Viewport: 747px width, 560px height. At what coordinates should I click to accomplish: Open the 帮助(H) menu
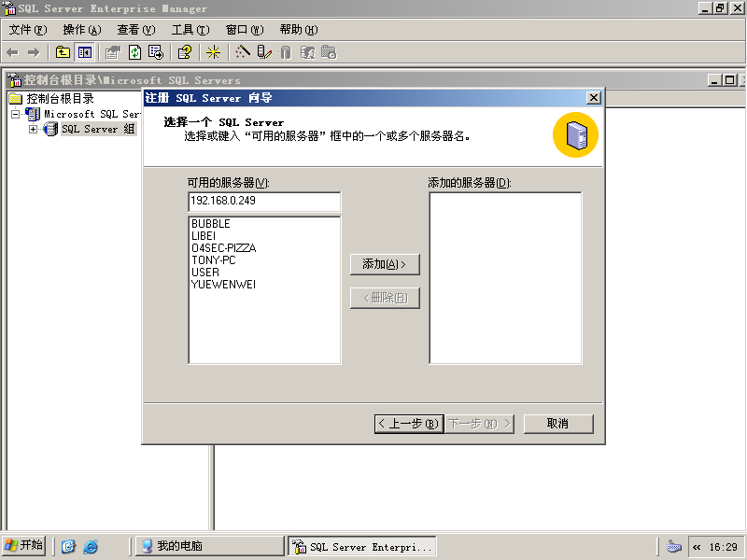pyautogui.click(x=299, y=30)
